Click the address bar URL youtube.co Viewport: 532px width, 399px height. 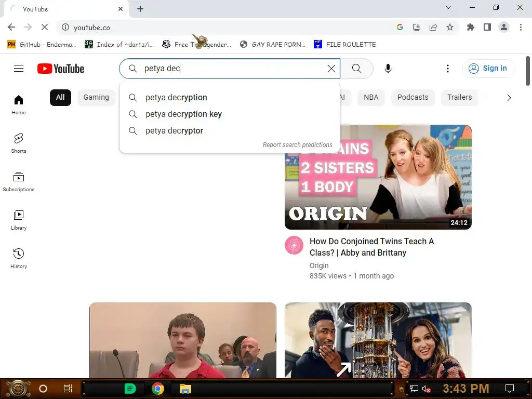click(x=91, y=28)
